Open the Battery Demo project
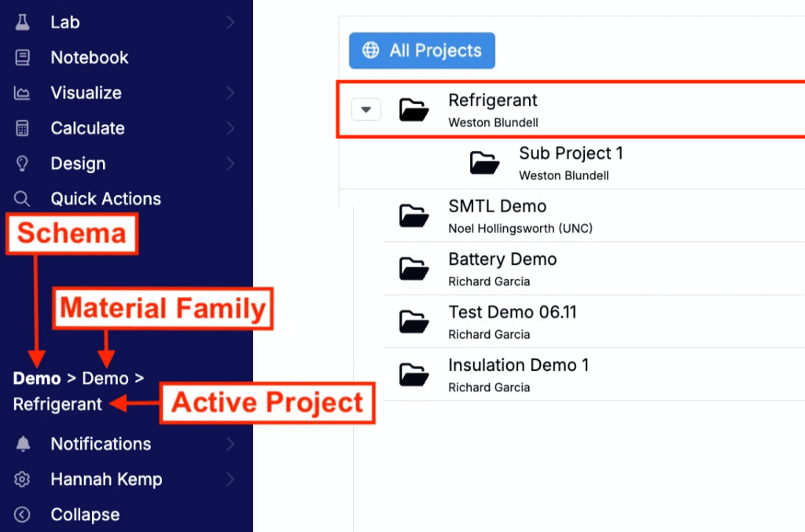805x532 pixels. [594, 269]
